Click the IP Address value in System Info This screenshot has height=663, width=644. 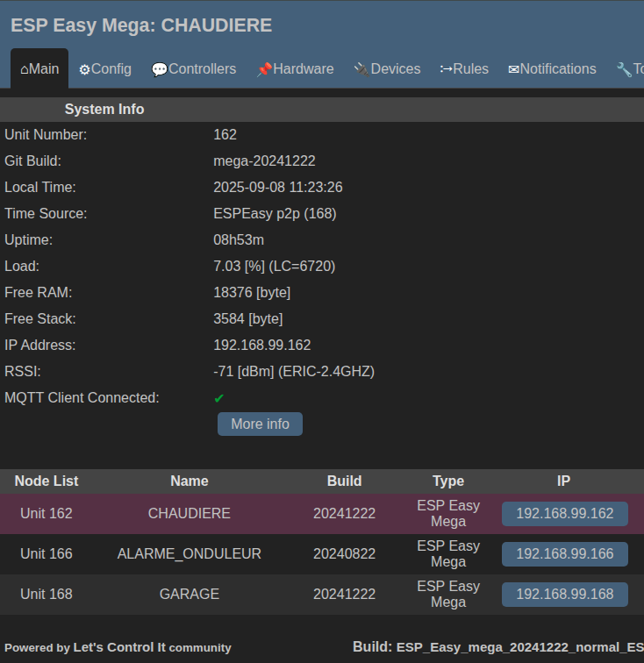(262, 345)
